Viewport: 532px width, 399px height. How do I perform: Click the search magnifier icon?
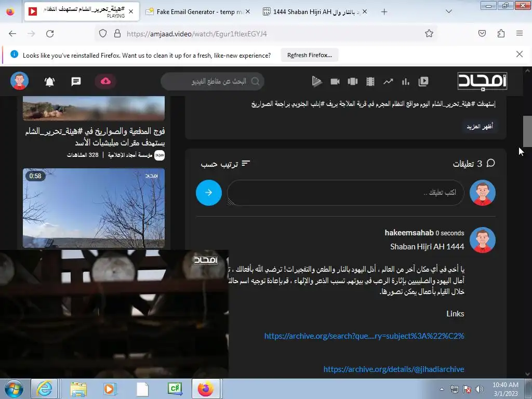coord(255,82)
